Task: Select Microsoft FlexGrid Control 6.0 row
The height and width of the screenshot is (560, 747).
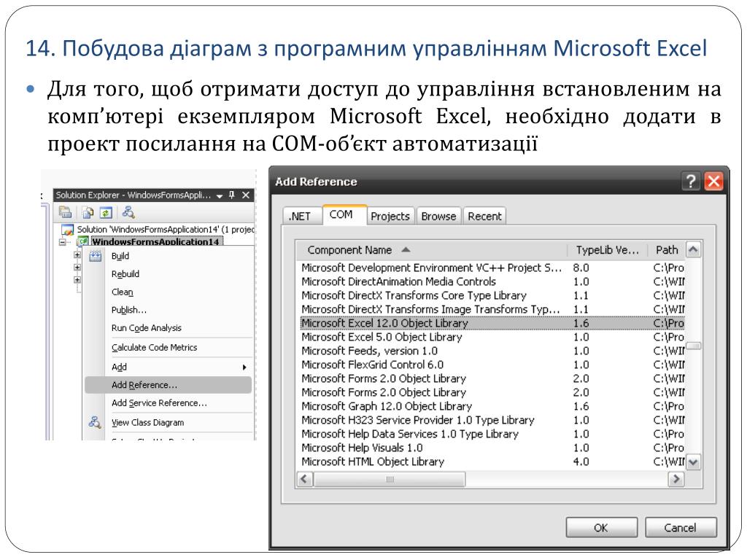Action: pyautogui.click(x=492, y=365)
